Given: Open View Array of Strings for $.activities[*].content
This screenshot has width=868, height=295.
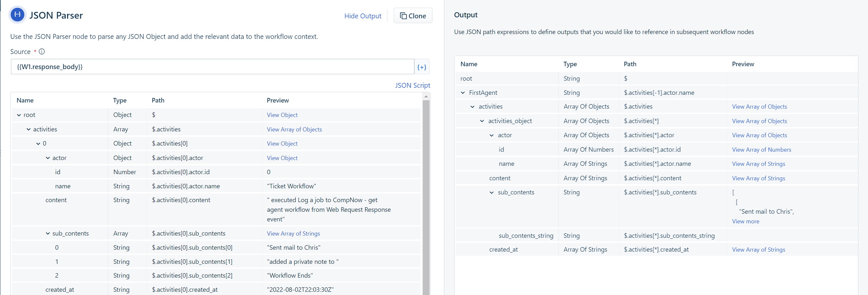Looking at the screenshot, I should (758, 178).
